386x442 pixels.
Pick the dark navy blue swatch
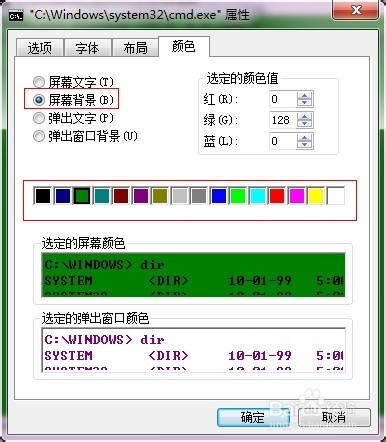click(x=63, y=196)
